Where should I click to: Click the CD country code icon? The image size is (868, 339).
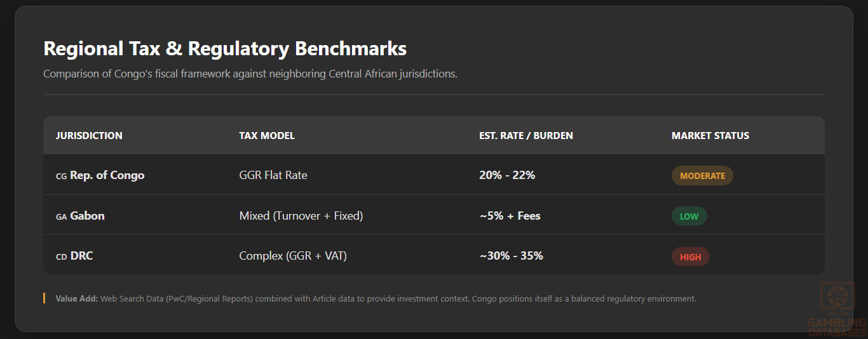[61, 256]
